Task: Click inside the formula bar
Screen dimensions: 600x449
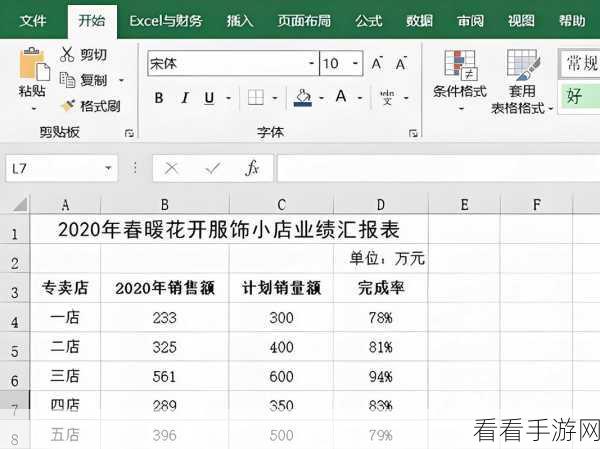Action: coord(438,168)
